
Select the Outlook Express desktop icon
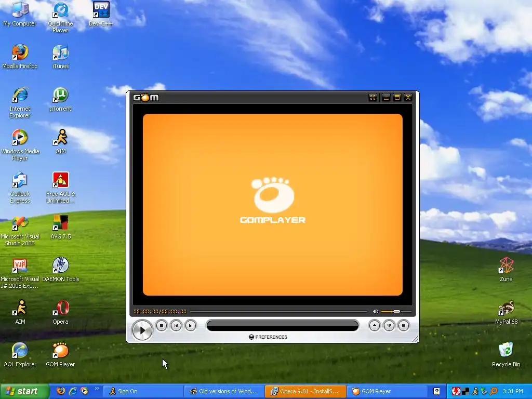[x=20, y=188]
